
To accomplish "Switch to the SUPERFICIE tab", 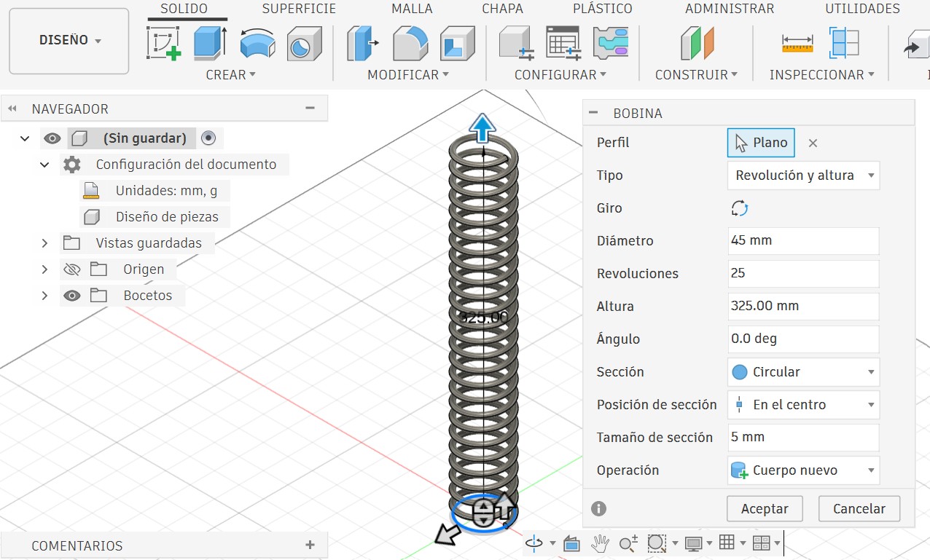I will click(299, 9).
